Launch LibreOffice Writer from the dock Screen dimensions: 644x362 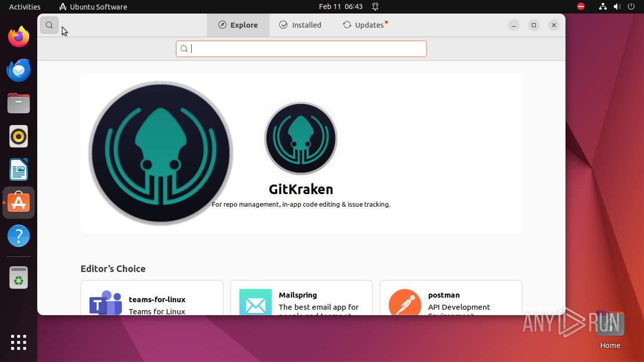click(19, 169)
